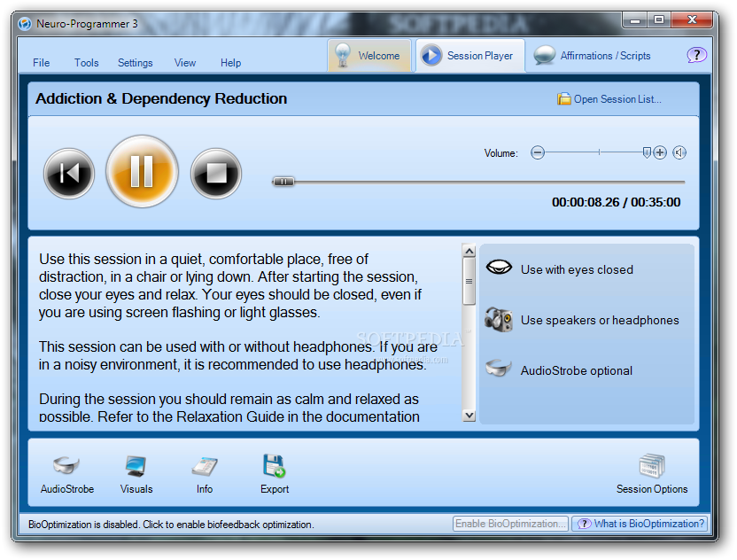
Task: Click the 'Use speakers or headphones' text
Action: point(600,320)
